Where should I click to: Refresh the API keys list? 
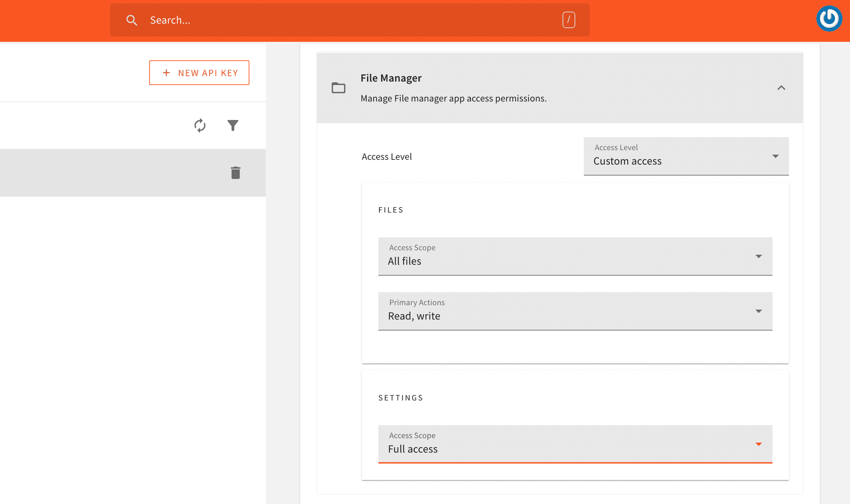click(x=200, y=125)
